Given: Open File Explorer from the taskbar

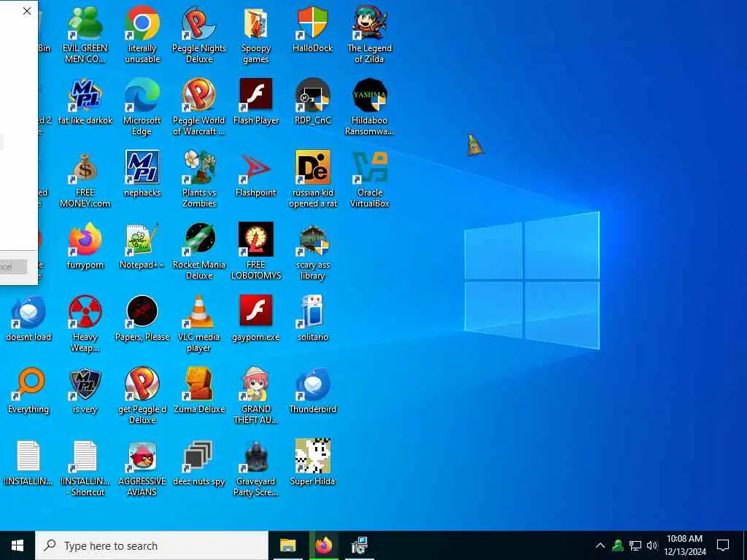Looking at the screenshot, I should [287, 545].
